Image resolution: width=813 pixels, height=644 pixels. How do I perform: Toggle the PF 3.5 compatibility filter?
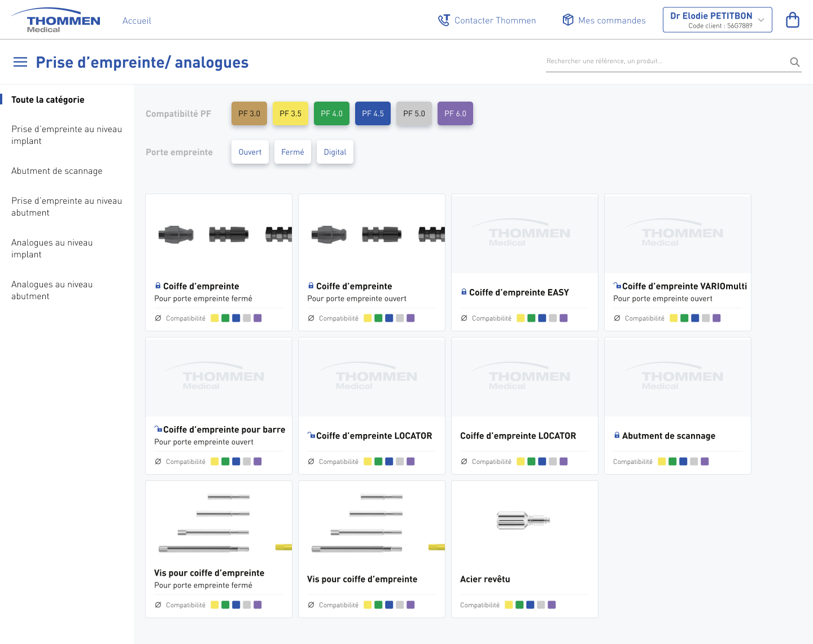[x=290, y=113]
